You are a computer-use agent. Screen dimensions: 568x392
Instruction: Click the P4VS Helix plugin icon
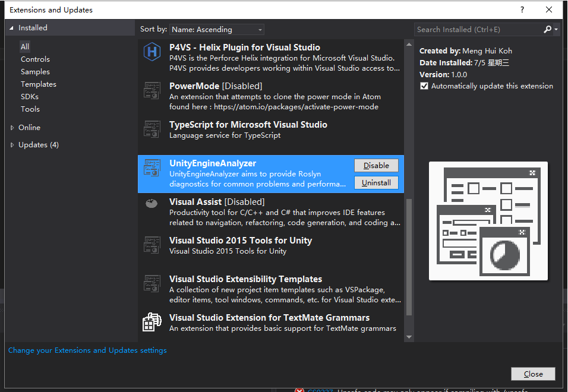[x=152, y=52]
